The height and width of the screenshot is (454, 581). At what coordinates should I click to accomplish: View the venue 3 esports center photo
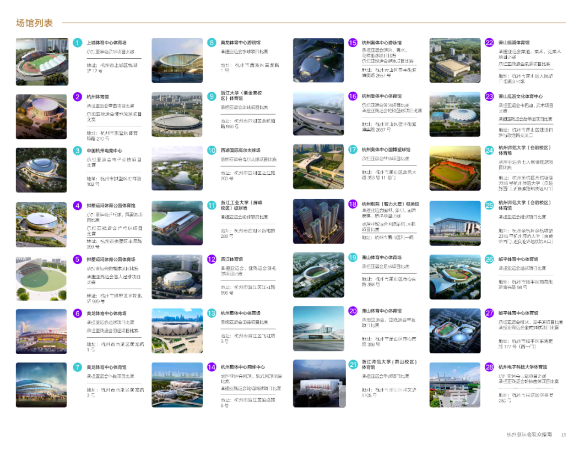42,170
